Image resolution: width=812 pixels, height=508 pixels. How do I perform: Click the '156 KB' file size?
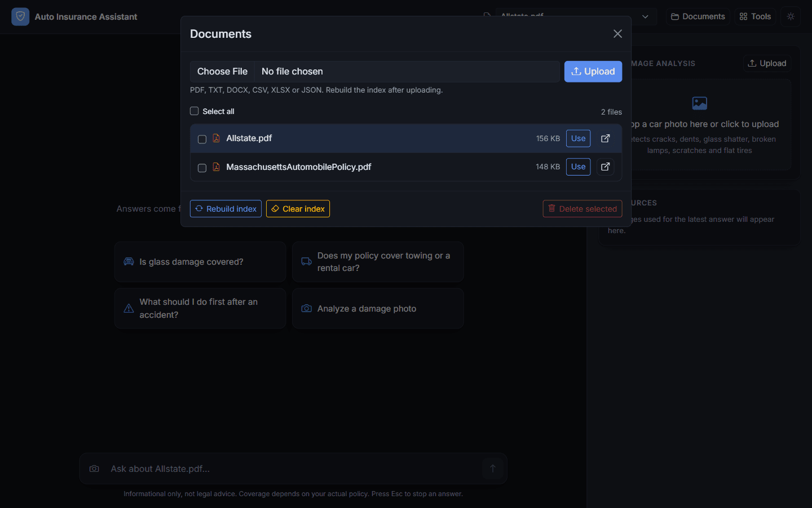[548, 138]
